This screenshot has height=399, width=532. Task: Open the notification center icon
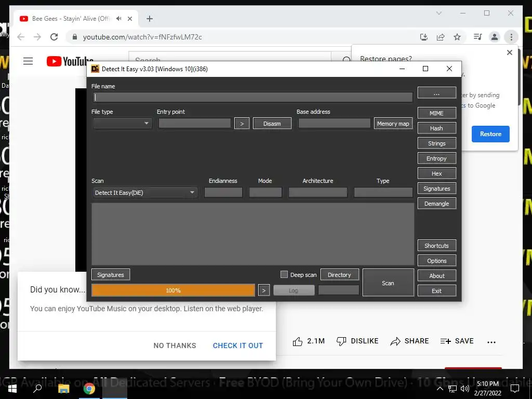[x=515, y=389]
